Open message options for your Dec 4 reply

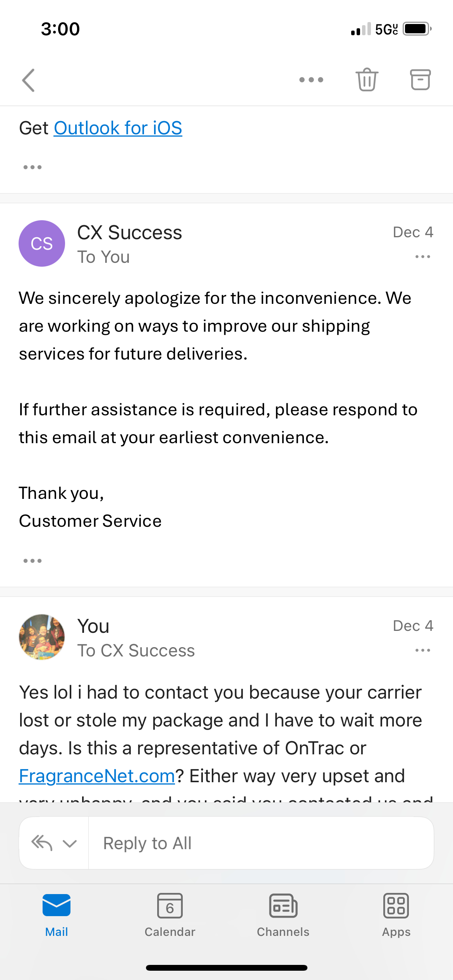pos(422,650)
